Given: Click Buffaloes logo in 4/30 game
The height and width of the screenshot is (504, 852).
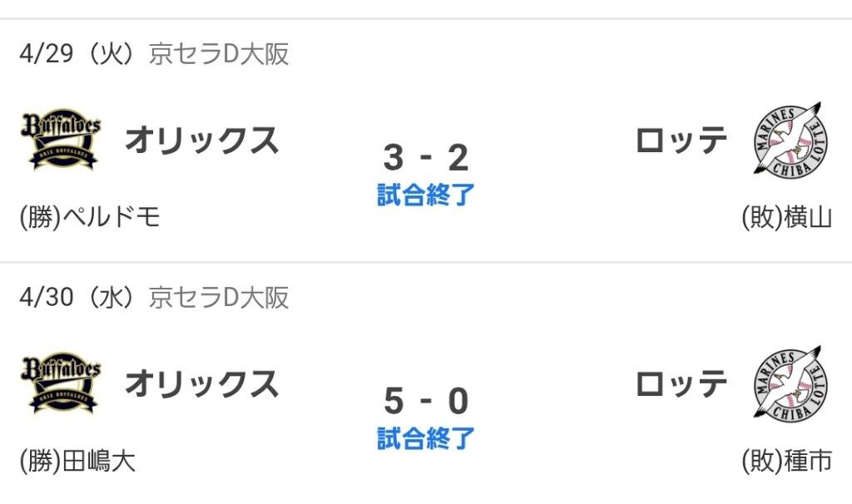Looking at the screenshot, I should (x=61, y=383).
